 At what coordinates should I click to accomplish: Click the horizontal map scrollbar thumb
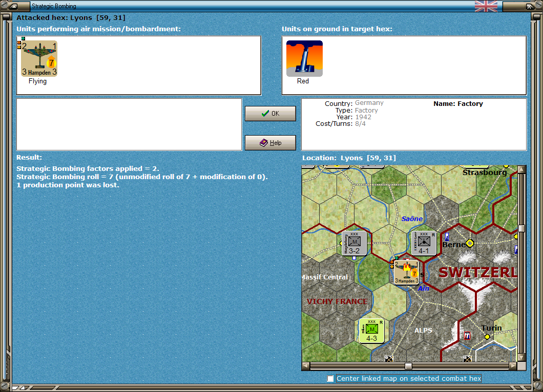408,365
